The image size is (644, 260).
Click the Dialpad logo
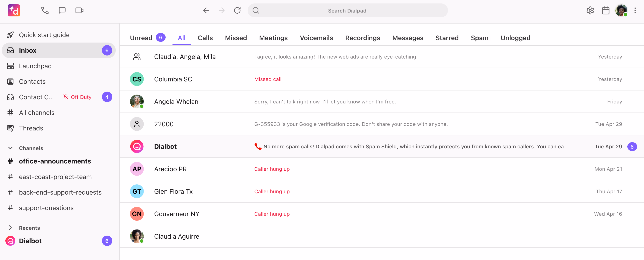(x=14, y=10)
